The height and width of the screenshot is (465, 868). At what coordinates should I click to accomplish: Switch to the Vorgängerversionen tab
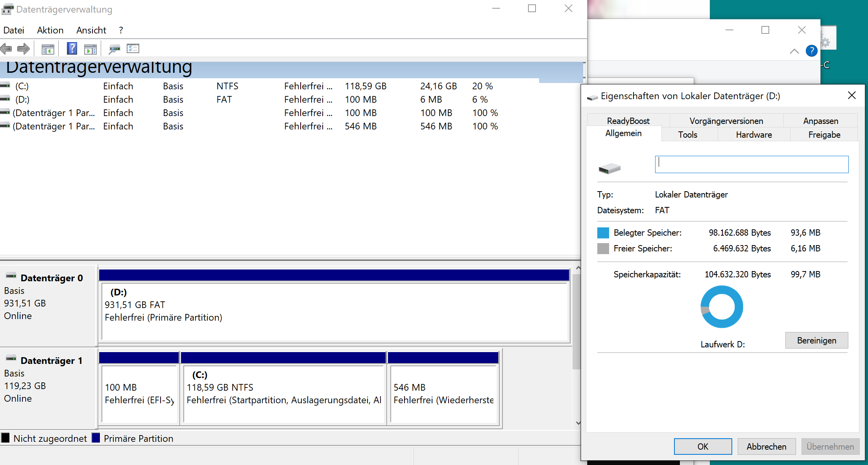726,121
